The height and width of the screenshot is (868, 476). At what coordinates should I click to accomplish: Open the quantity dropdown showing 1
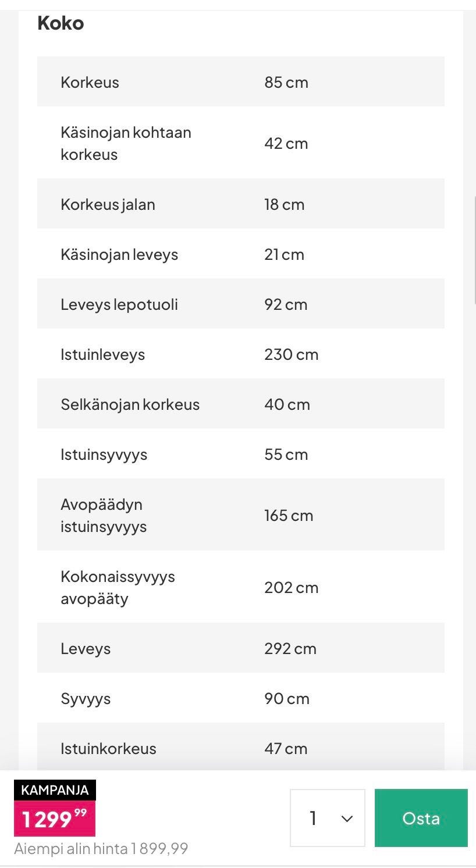click(327, 818)
